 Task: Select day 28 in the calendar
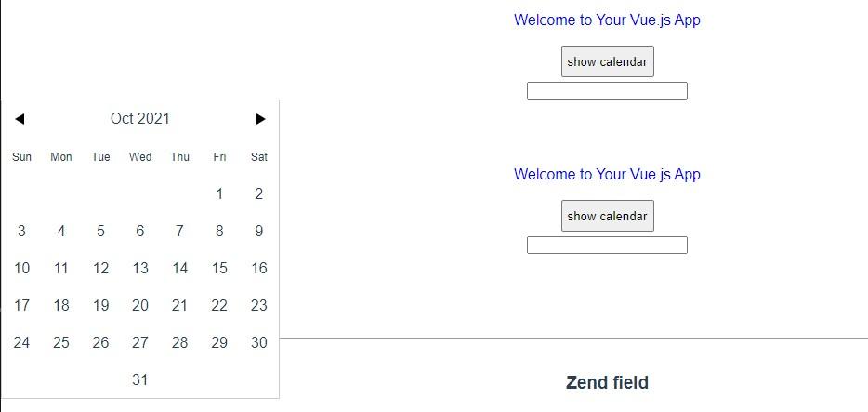180,343
